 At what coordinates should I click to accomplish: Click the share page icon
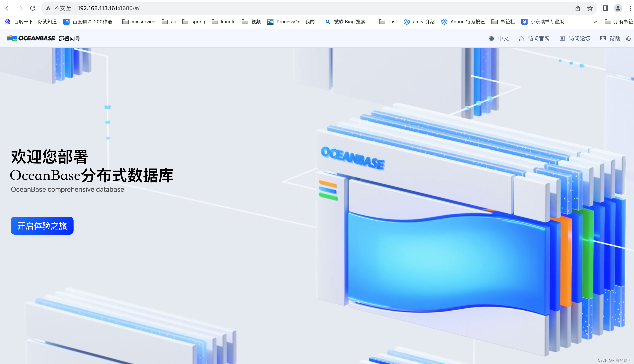click(x=577, y=8)
